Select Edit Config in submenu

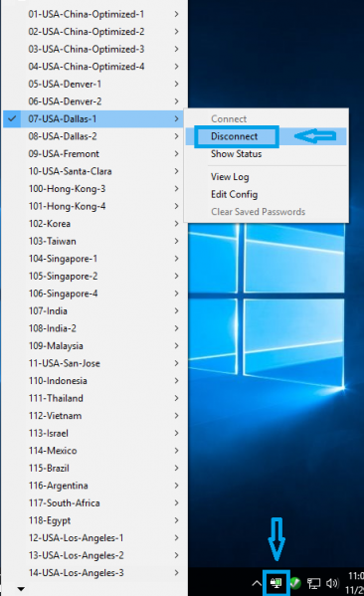coord(234,194)
